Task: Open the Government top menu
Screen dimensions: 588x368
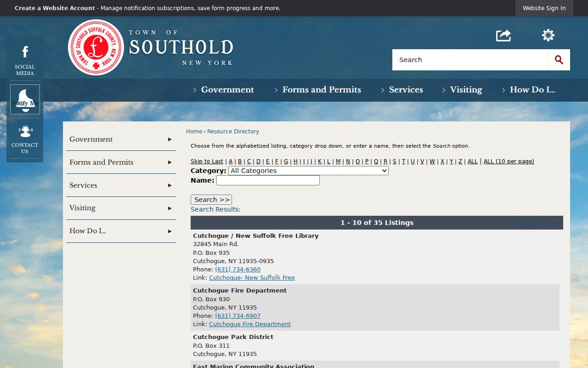Action: point(227,90)
